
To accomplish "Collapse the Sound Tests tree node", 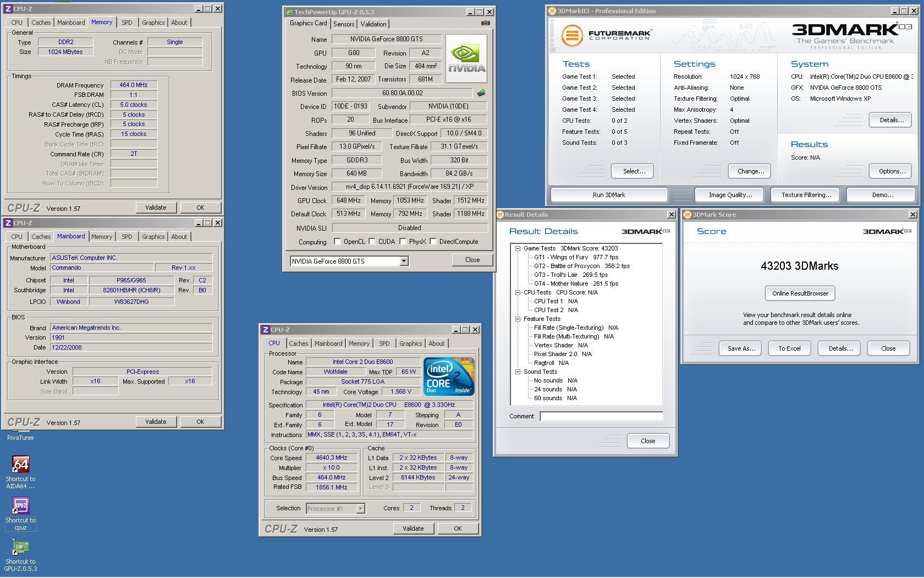I will [518, 372].
